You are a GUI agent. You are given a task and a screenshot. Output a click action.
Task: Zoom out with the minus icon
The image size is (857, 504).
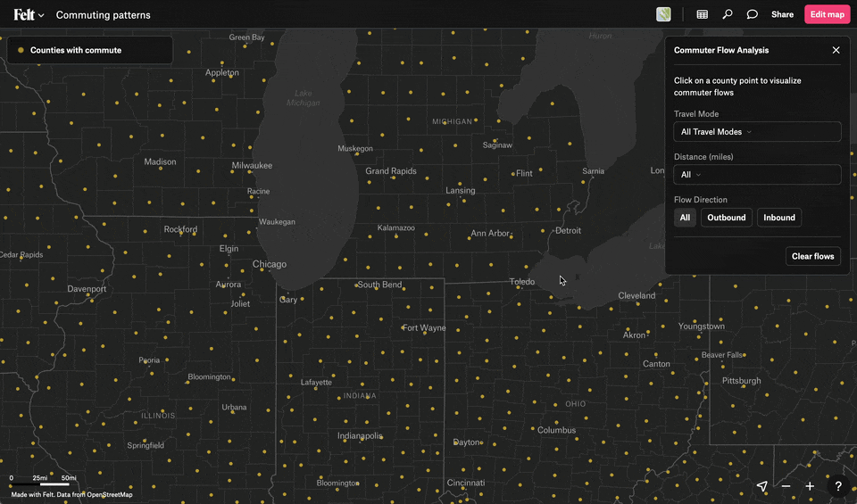[x=786, y=486]
